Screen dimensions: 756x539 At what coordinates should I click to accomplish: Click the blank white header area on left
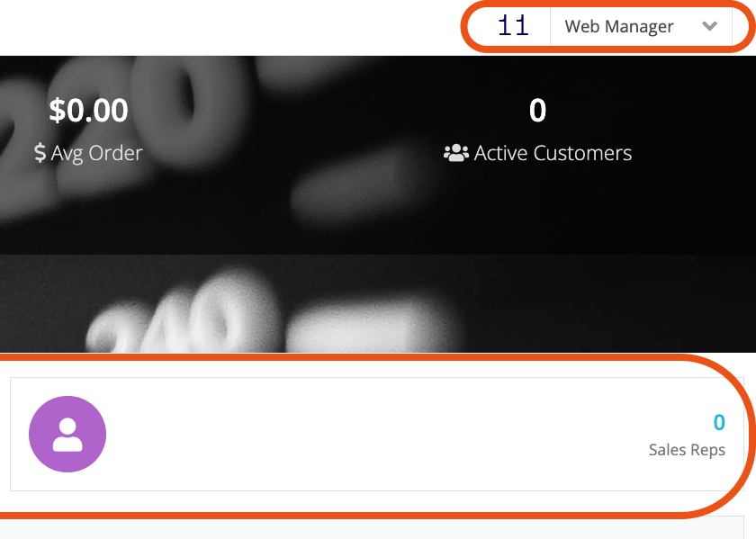pos(229,28)
